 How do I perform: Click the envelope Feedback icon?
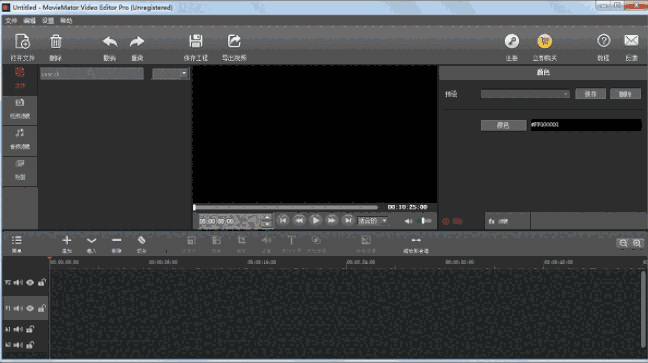pyautogui.click(x=631, y=41)
